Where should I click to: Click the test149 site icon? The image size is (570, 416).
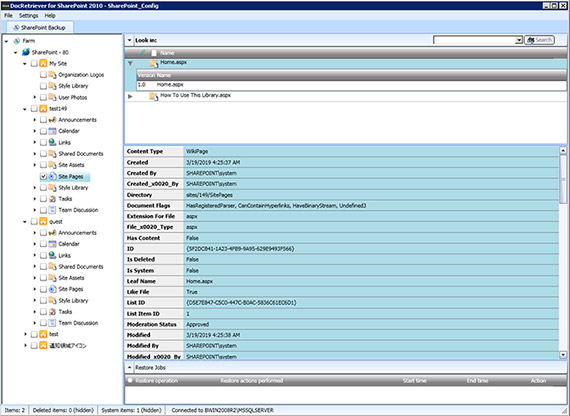(43, 108)
